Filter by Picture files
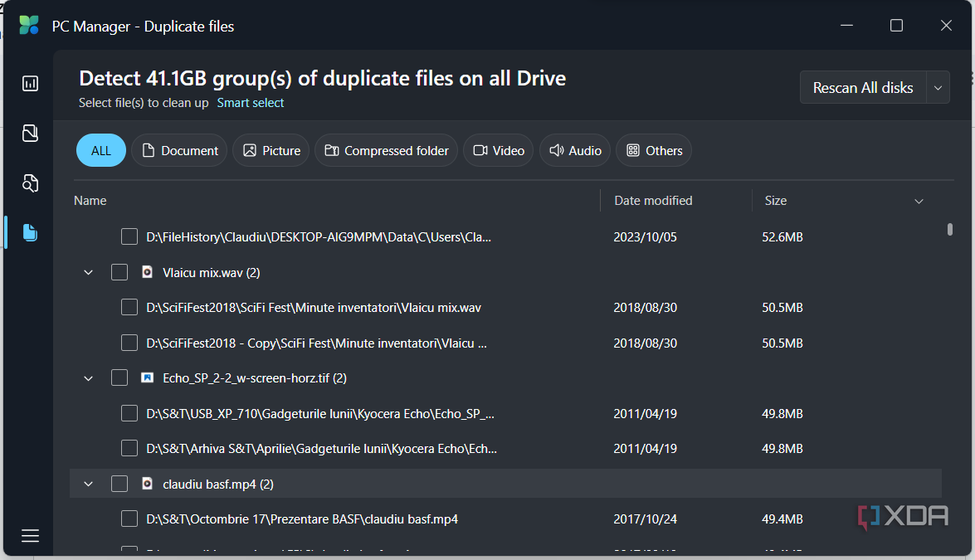Screen dimensions: 975x560 [x=271, y=150]
